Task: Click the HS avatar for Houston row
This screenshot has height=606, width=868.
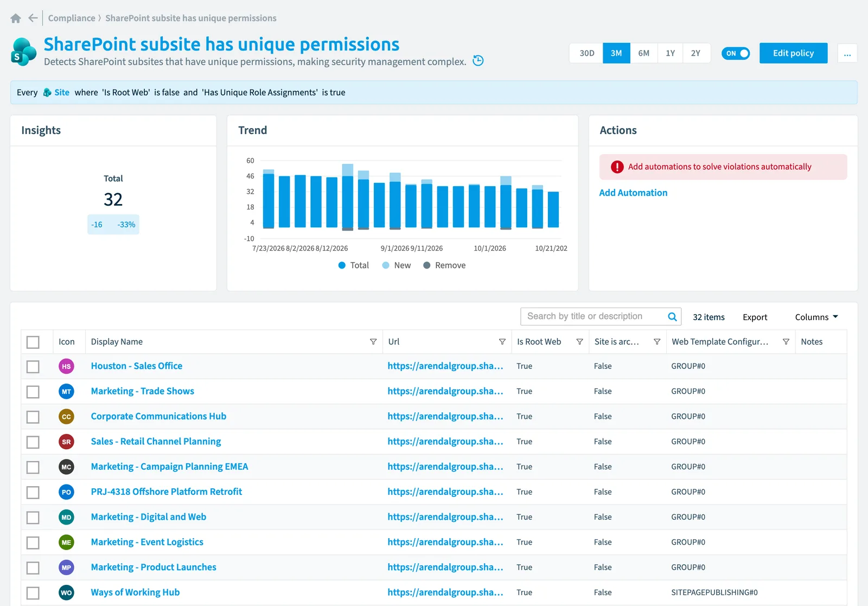Action: [x=66, y=366]
